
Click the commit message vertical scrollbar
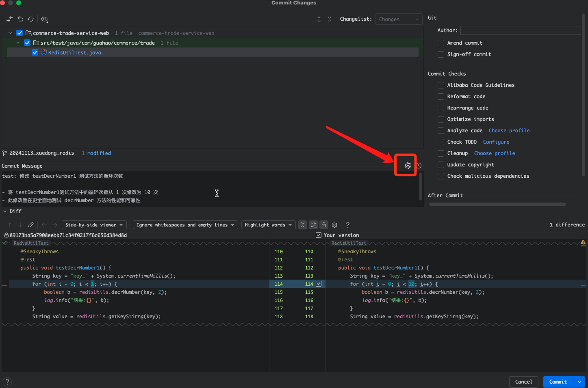pyautogui.click(x=421, y=186)
